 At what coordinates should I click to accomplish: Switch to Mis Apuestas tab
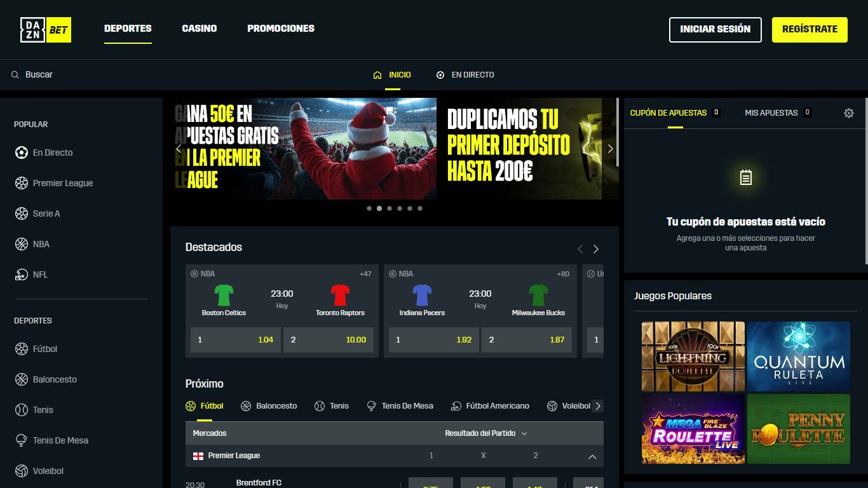pos(778,112)
